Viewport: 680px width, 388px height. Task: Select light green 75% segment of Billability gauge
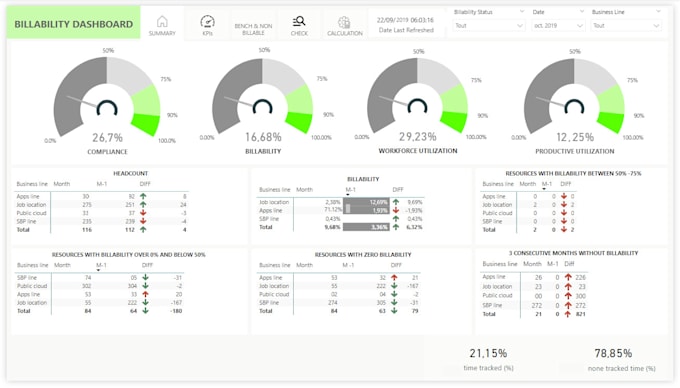coord(300,100)
